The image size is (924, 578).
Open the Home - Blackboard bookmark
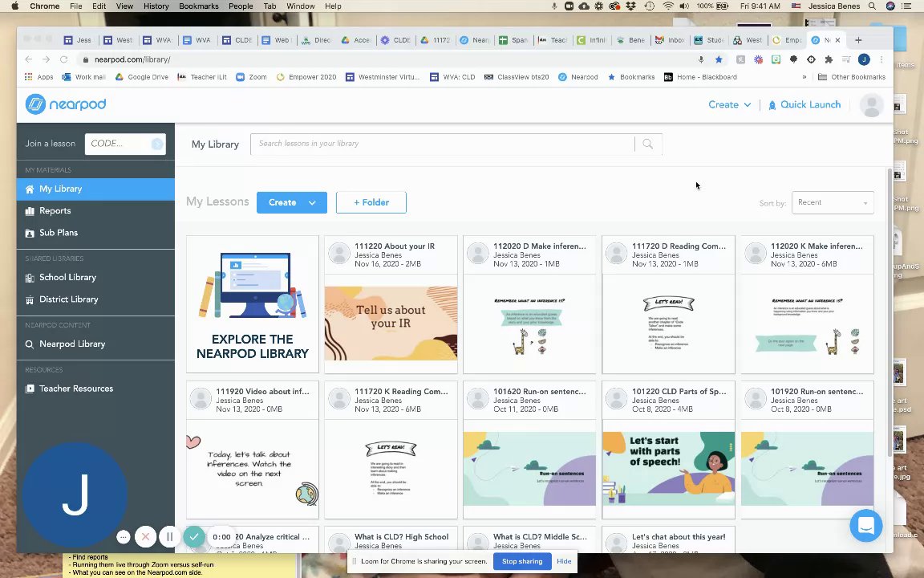700,77
